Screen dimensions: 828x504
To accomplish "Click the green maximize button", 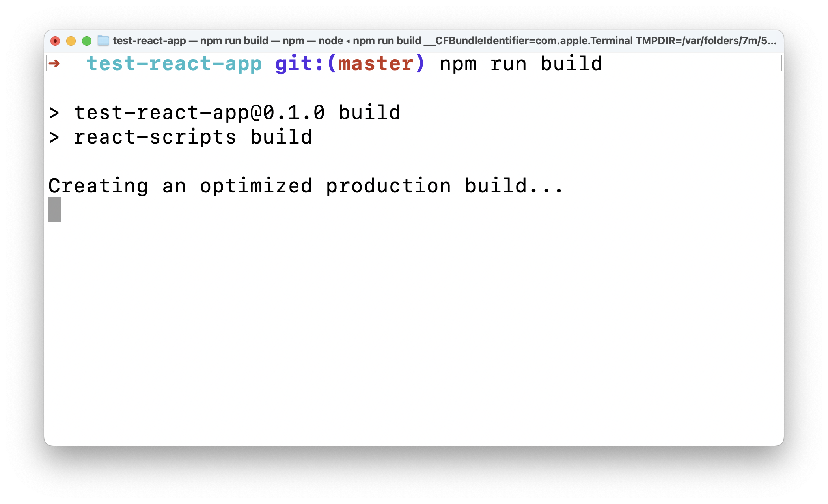I will (85, 41).
